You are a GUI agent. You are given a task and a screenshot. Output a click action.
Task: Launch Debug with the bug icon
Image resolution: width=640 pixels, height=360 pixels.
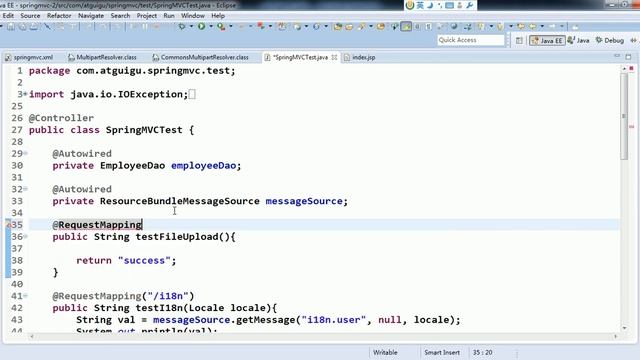pos(182,27)
